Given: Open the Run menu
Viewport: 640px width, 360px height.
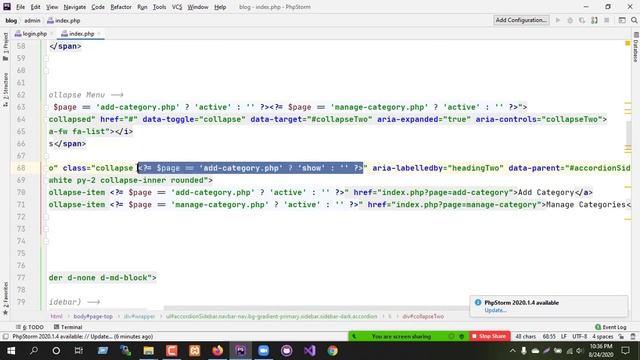Looking at the screenshot, I should click(142, 7).
